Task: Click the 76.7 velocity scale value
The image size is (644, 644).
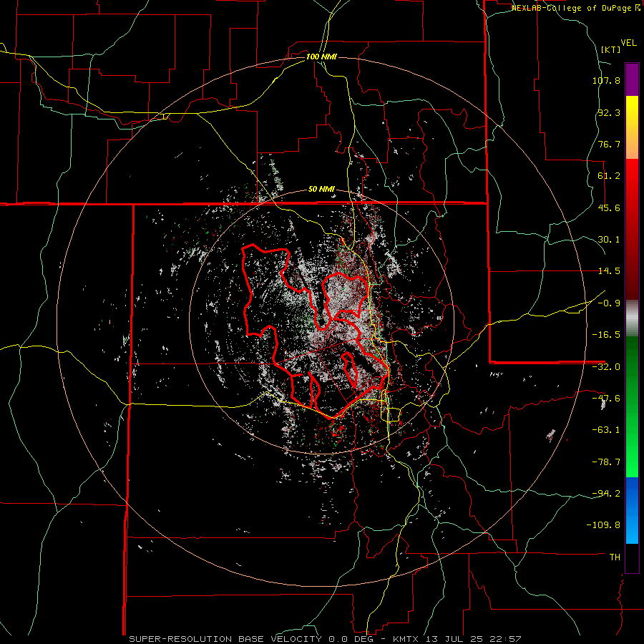Action: [x=609, y=144]
